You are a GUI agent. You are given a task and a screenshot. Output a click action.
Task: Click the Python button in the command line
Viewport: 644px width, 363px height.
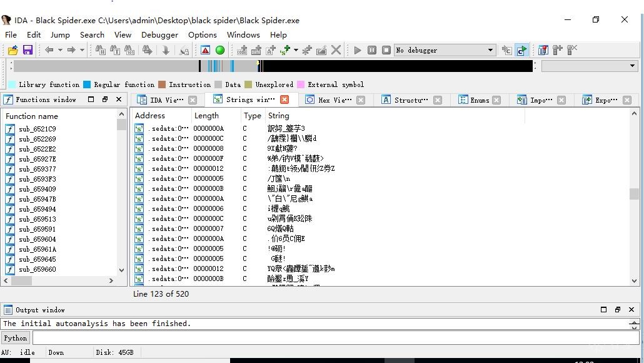[x=15, y=338]
